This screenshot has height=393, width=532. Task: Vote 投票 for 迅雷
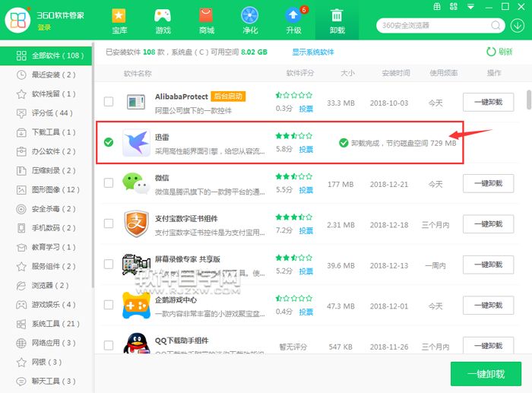point(306,150)
